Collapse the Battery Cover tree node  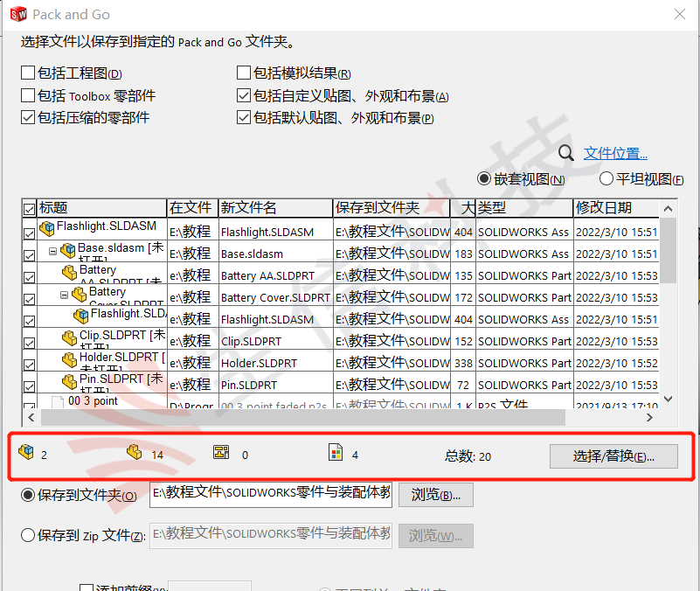pyautogui.click(x=65, y=295)
